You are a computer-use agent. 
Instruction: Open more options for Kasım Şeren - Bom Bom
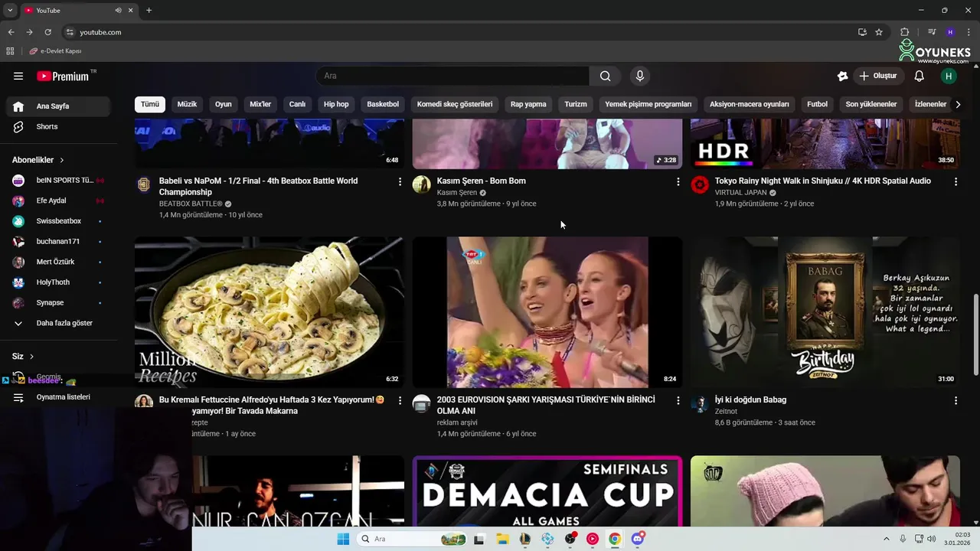point(678,181)
